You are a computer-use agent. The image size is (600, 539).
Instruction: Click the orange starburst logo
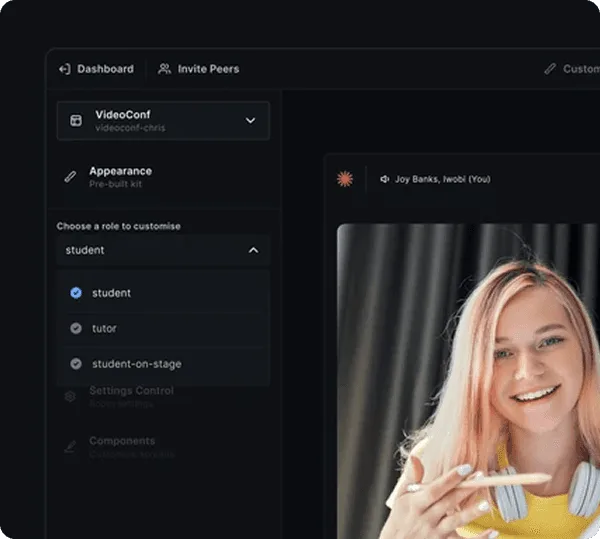[345, 179]
